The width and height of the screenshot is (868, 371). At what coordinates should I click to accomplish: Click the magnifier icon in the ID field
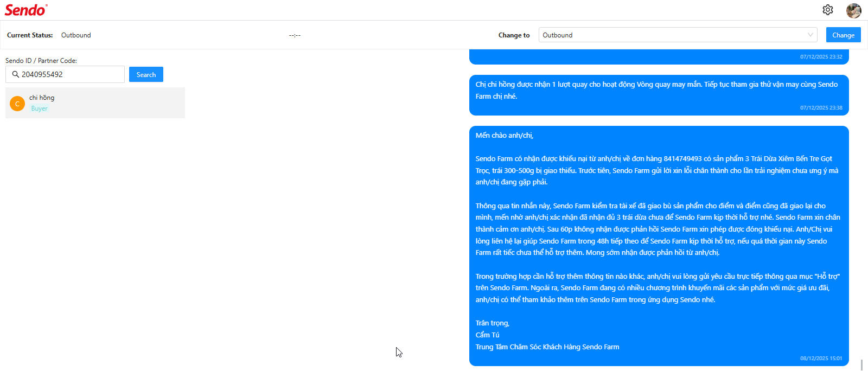pyautogui.click(x=16, y=74)
